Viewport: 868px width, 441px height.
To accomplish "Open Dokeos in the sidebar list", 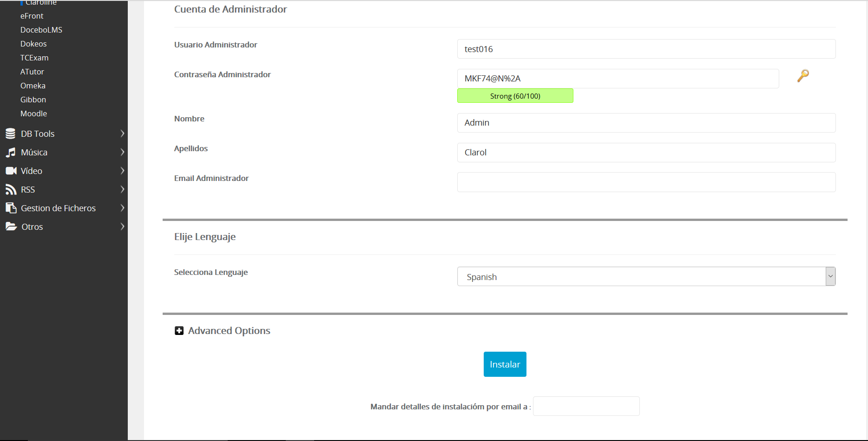I will pyautogui.click(x=33, y=44).
